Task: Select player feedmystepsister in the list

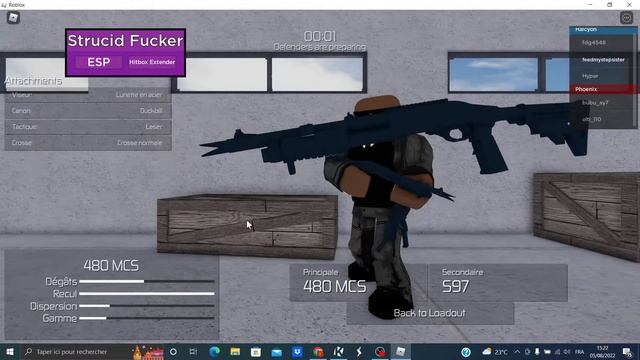Action: click(603, 60)
